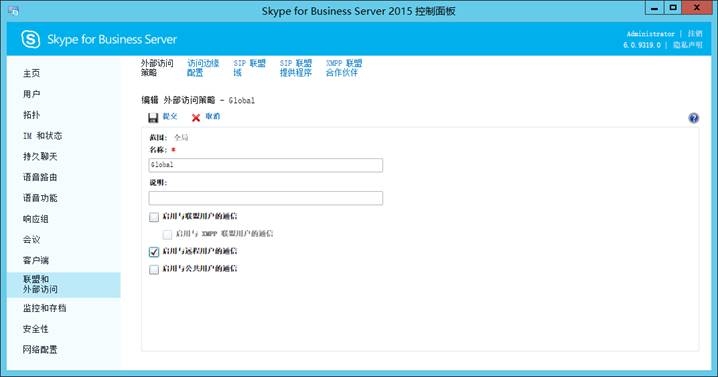Select 拓扑 in the sidebar
Image resolution: width=718 pixels, height=377 pixels.
pyautogui.click(x=32, y=115)
